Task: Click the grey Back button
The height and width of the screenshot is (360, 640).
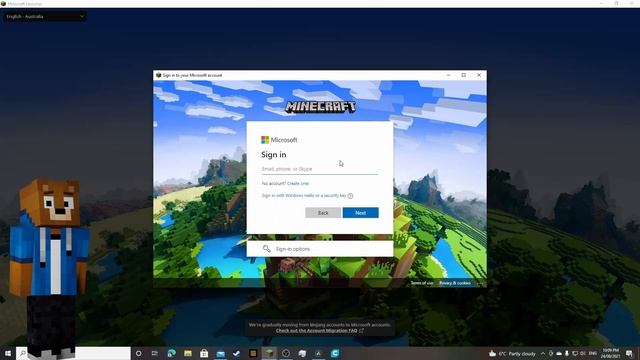Action: [323, 213]
